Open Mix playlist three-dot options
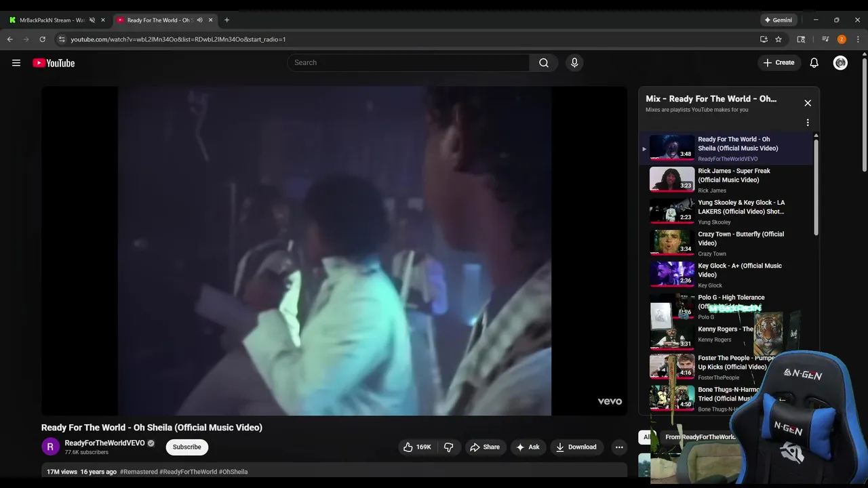 (808, 123)
